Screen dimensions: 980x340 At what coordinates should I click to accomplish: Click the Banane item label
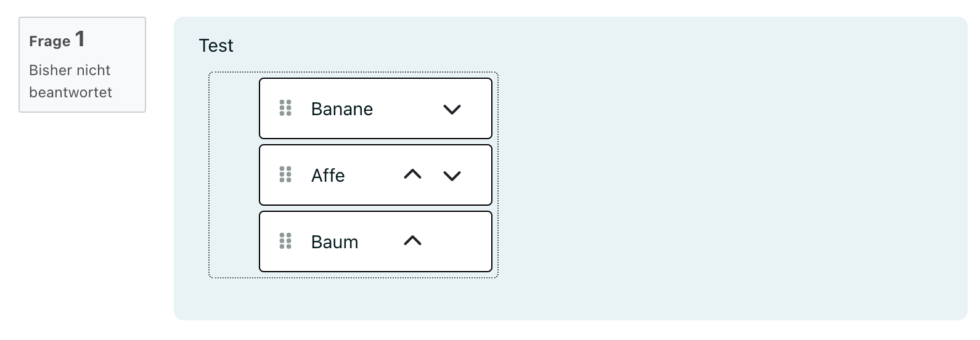(x=341, y=109)
